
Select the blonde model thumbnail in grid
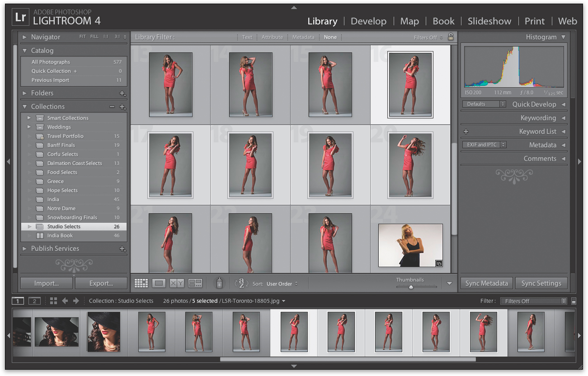[x=410, y=245]
